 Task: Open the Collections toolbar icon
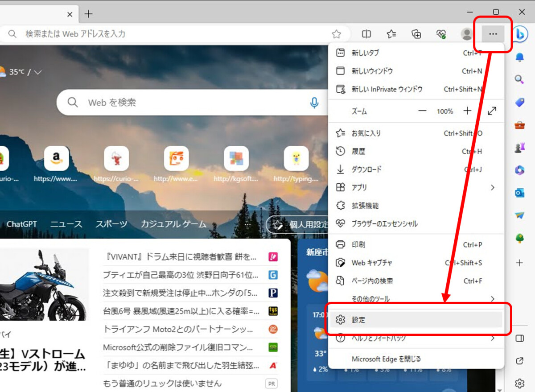pyautogui.click(x=416, y=34)
